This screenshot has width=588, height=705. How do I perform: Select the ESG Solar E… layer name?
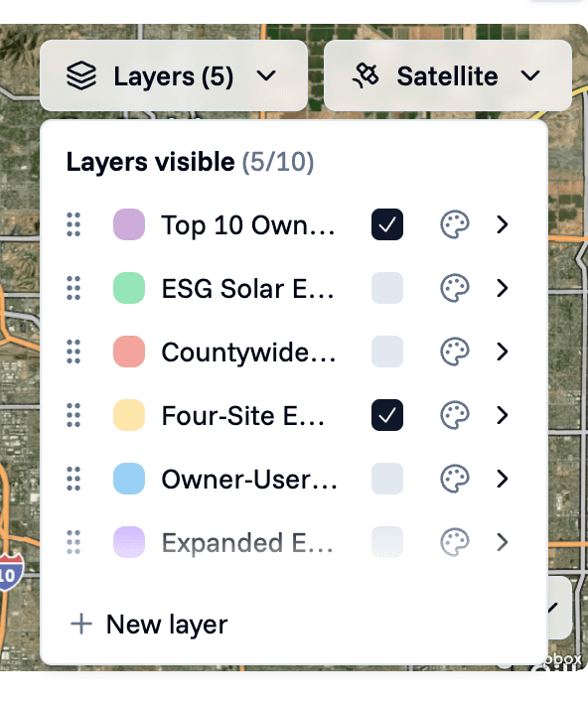point(248,288)
